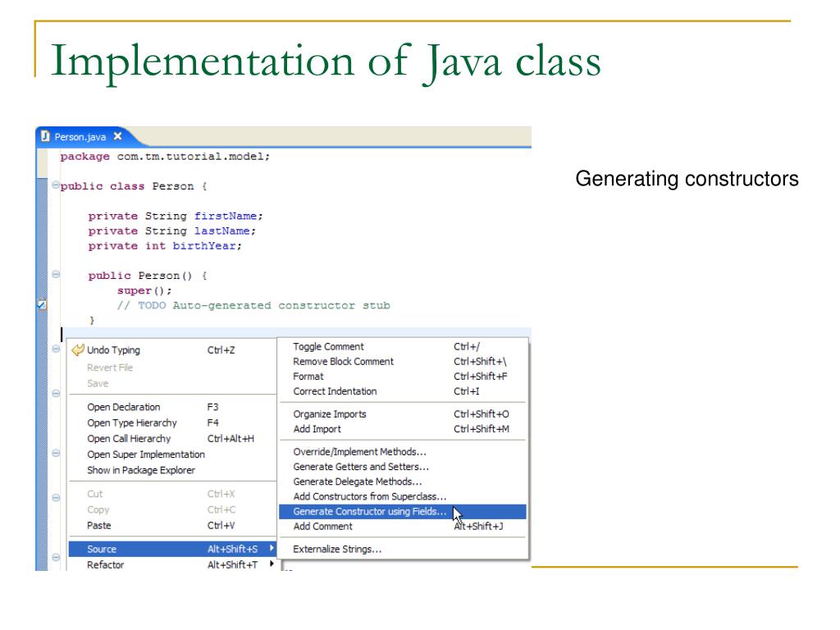This screenshot has height=630, width=840.
Task: Select Correct Indentation
Action: click(x=402, y=391)
